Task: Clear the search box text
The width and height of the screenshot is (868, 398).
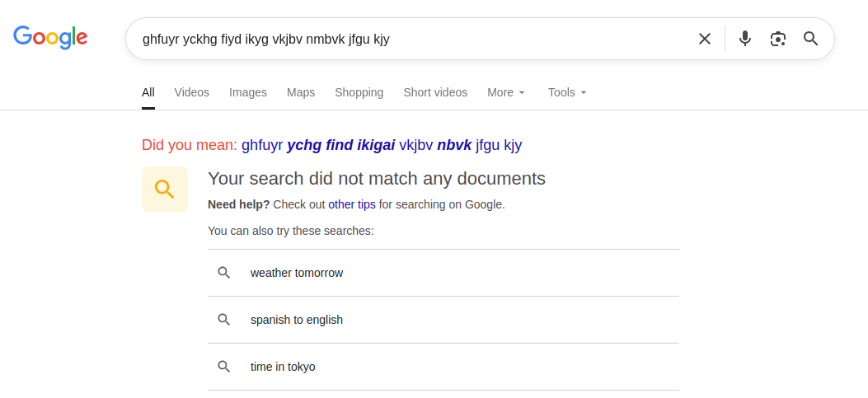Action: pos(704,39)
